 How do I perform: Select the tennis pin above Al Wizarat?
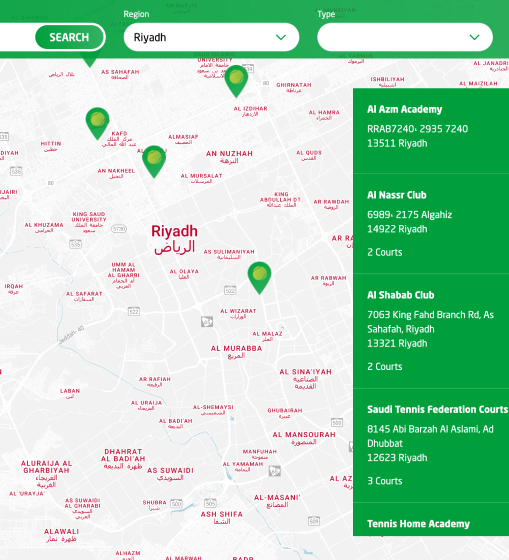[x=259, y=278]
